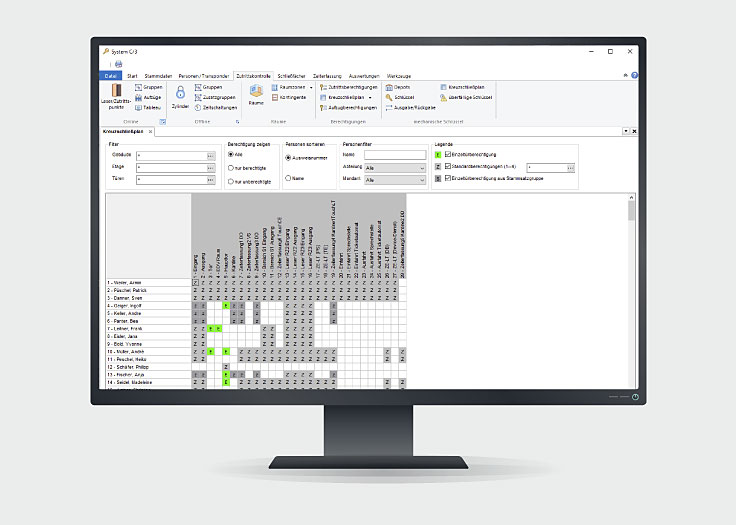Open online Gruppen next to Leser/Zutrittspunkte

148,87
